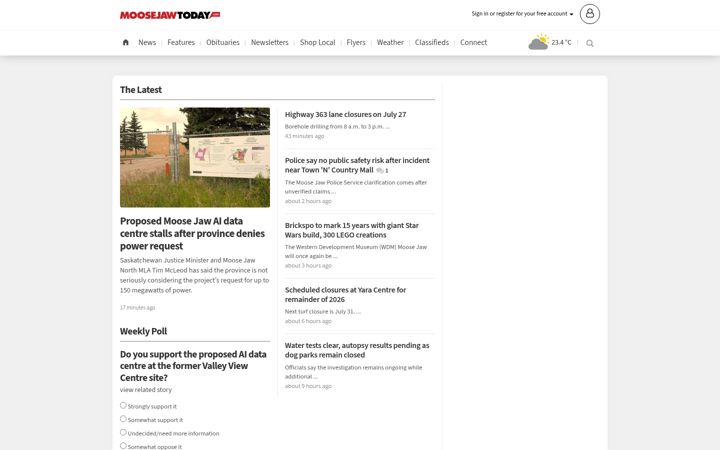Viewport: 720px width, 450px height.
Task: Click the about 9 hours ago timestamp
Action: click(308, 386)
